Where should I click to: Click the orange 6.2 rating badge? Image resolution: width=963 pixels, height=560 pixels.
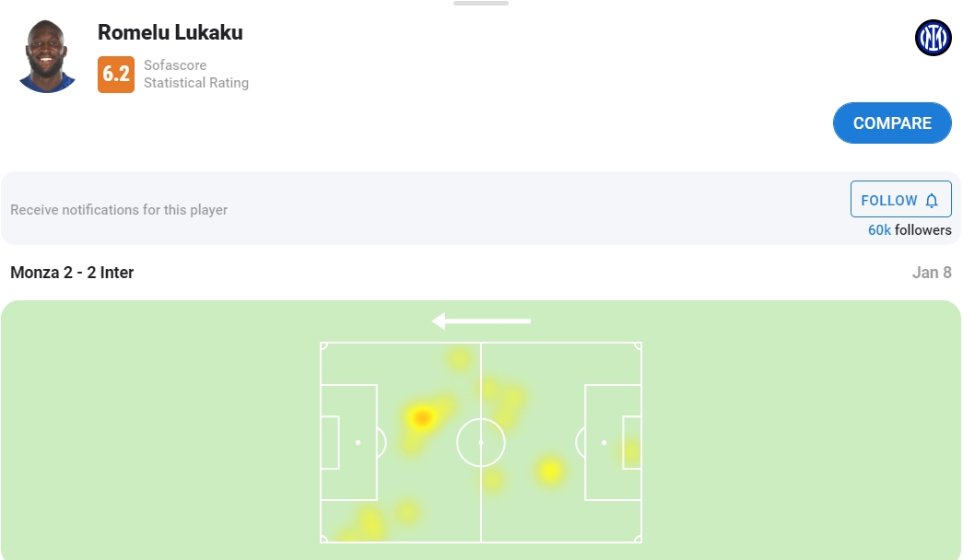click(116, 74)
